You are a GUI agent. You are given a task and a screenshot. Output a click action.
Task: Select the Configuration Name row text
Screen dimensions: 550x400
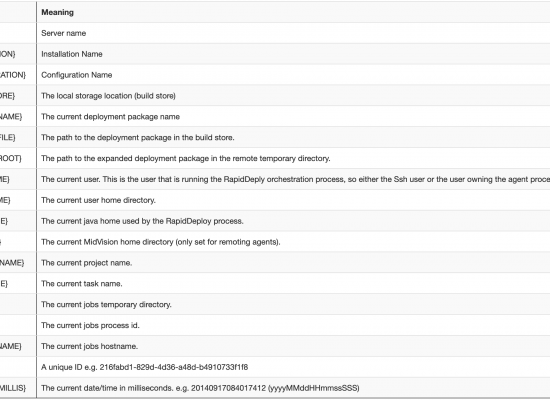(x=76, y=75)
